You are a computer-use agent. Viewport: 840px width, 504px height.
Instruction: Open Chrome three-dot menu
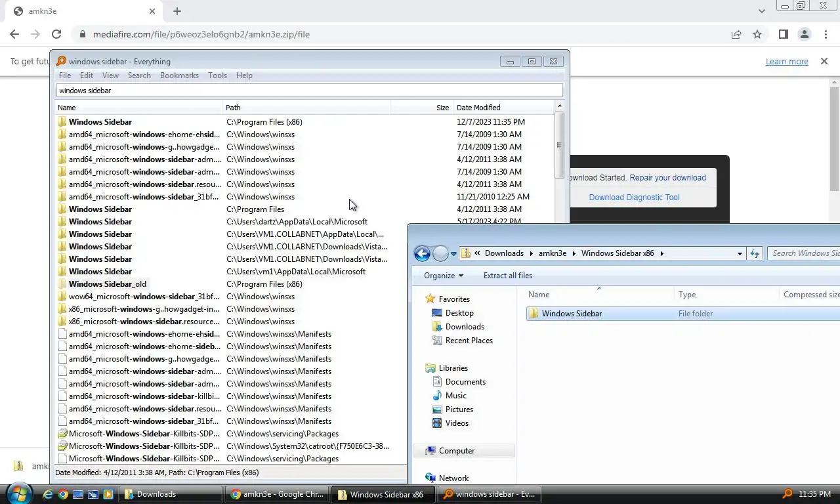pyautogui.click(x=825, y=34)
